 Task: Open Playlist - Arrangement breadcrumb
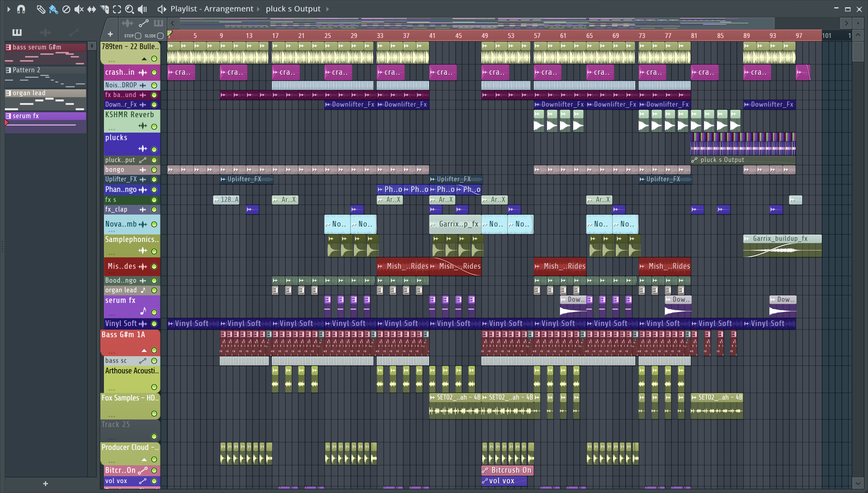(212, 9)
